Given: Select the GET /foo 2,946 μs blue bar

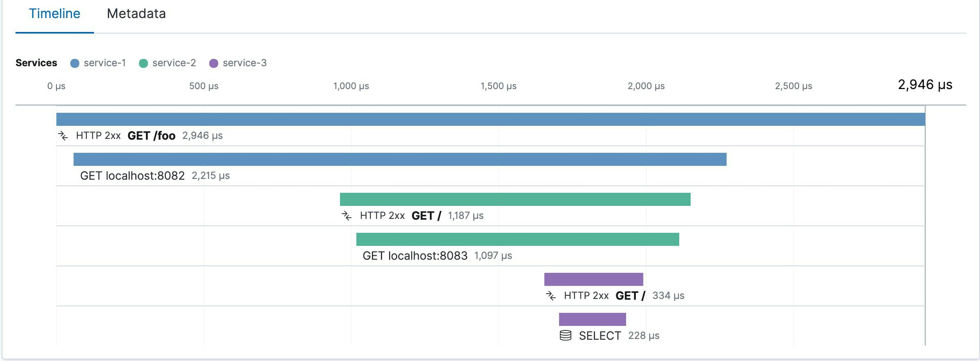Looking at the screenshot, I should pyautogui.click(x=490, y=119).
